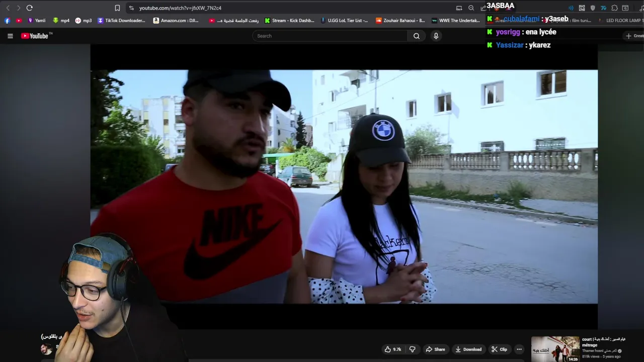This screenshot has width=644, height=362.
Task: Reload the page with the browser refresh icon
Action: tap(29, 8)
